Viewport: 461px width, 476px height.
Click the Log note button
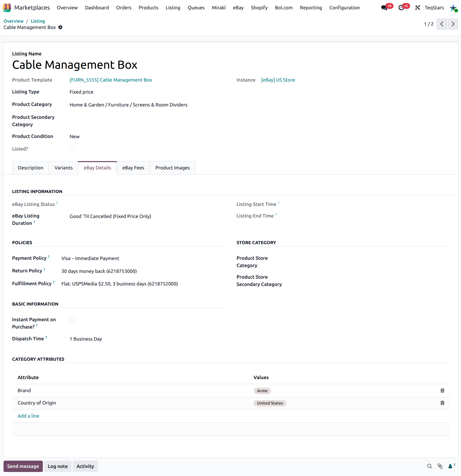(58, 466)
